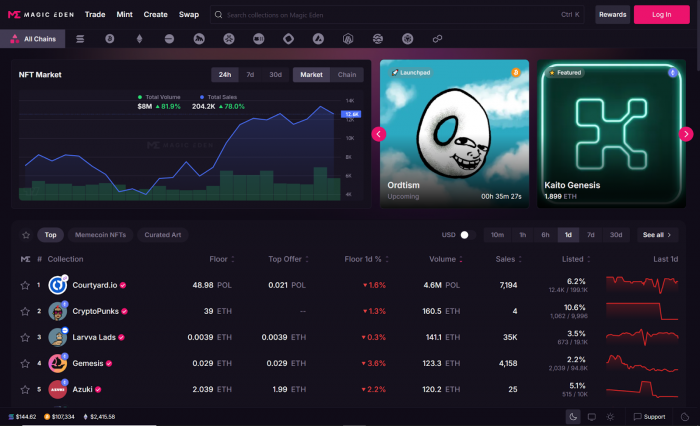Set table timeframe to 6h

click(x=546, y=235)
